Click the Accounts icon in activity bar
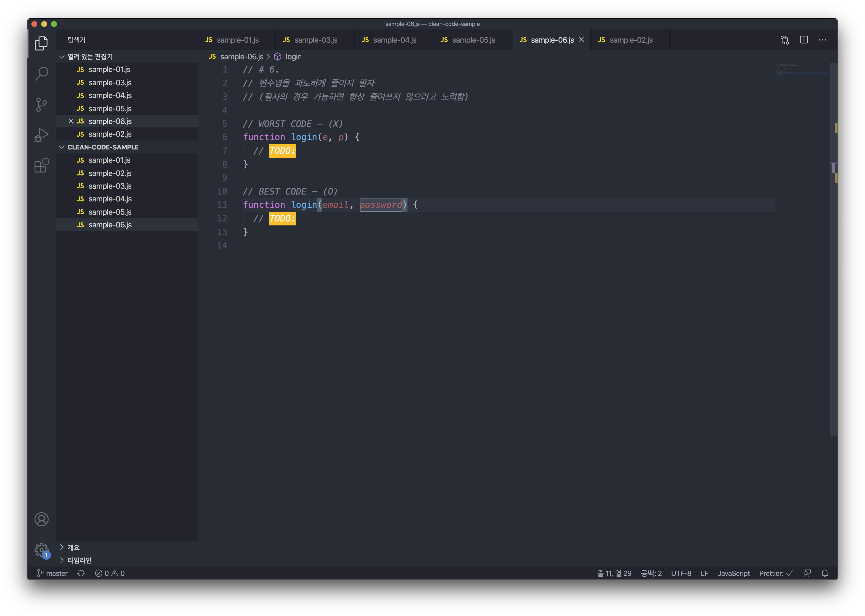 41,519
